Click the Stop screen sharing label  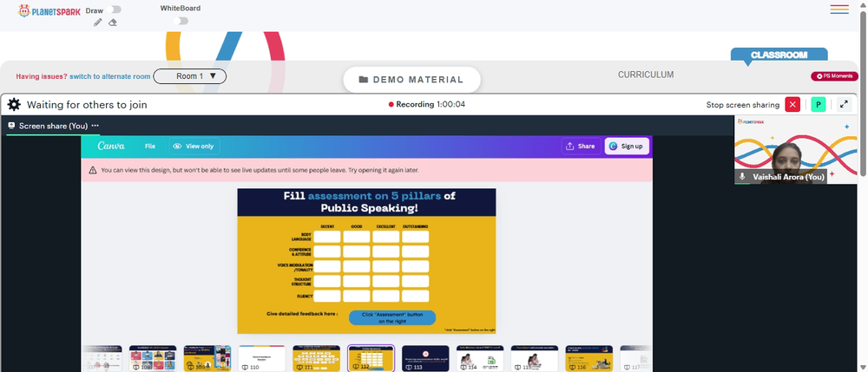(742, 104)
